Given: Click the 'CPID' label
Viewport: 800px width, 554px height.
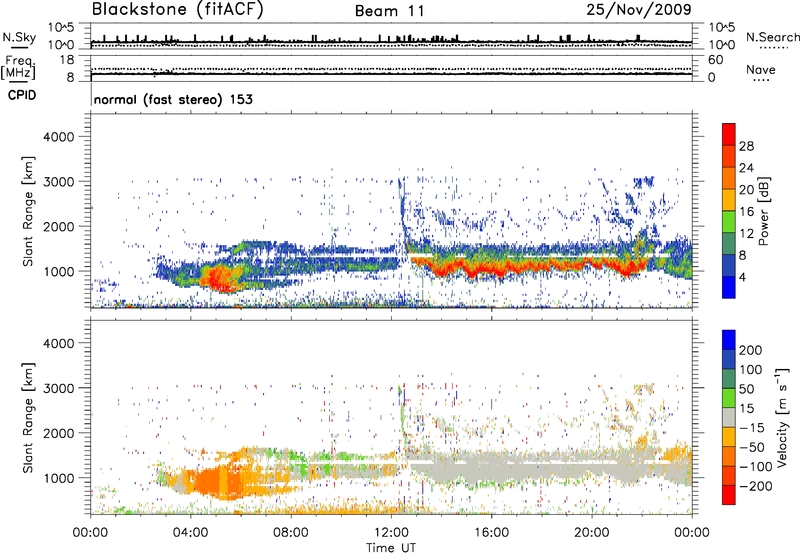Looking at the screenshot, I should 22,95.
